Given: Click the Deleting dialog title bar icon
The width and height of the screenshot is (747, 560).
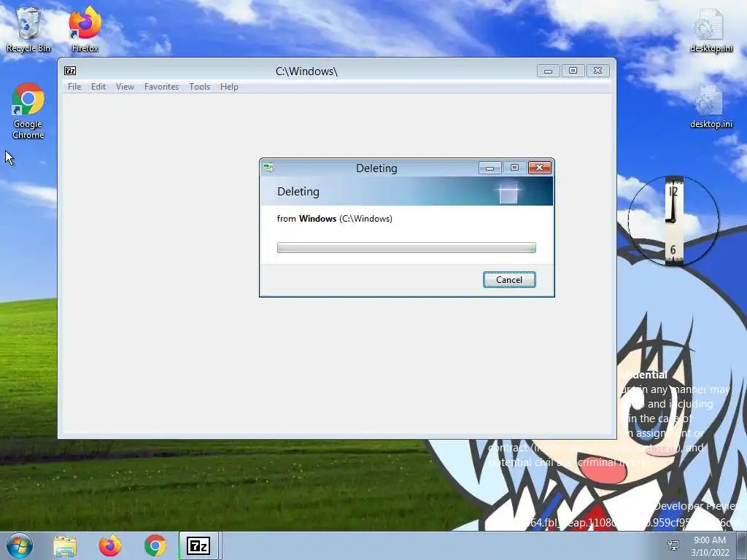Looking at the screenshot, I should point(268,168).
